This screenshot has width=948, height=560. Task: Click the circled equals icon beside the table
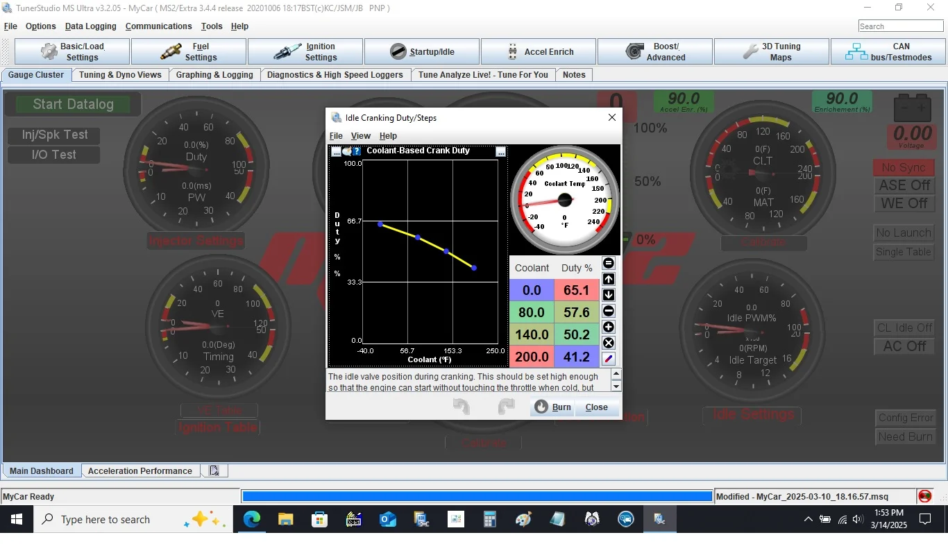click(609, 263)
